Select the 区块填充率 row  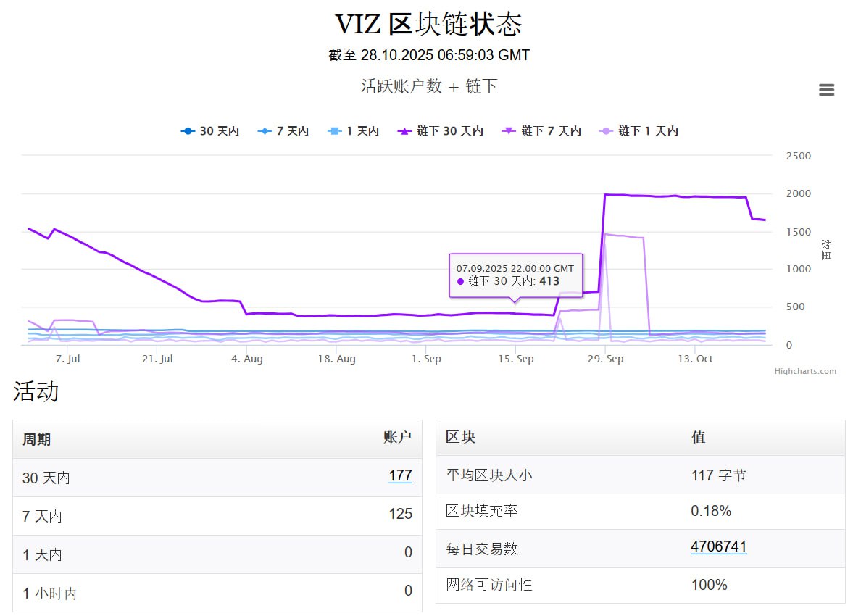pyautogui.click(x=640, y=512)
